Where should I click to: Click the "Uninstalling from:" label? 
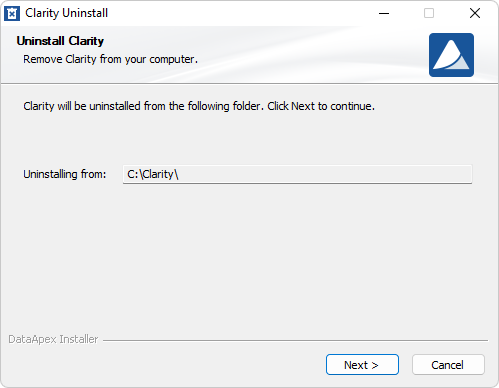(x=65, y=174)
